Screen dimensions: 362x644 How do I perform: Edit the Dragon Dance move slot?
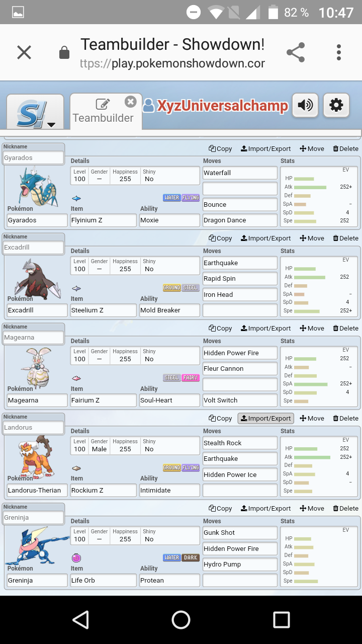[240, 220]
